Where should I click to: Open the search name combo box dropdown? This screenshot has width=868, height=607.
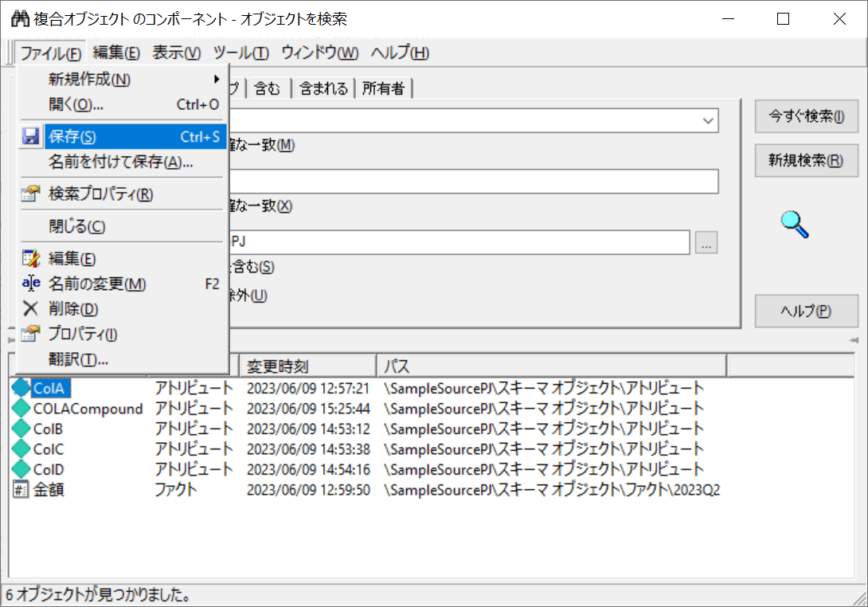point(708,120)
